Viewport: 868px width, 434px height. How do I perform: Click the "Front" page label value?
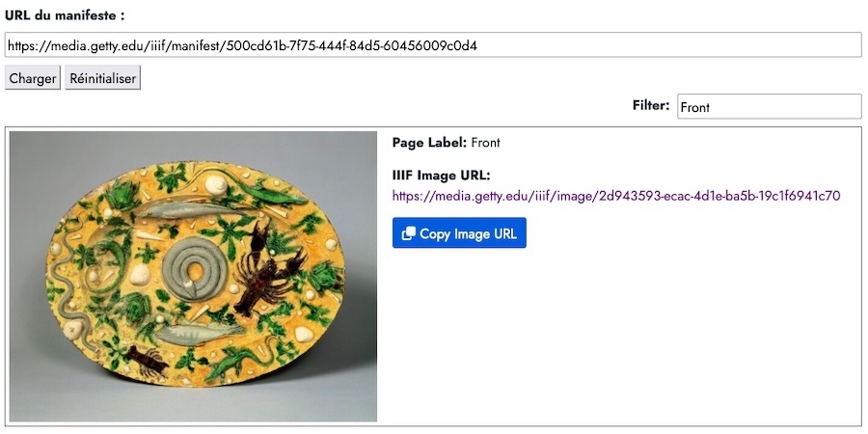(x=486, y=143)
